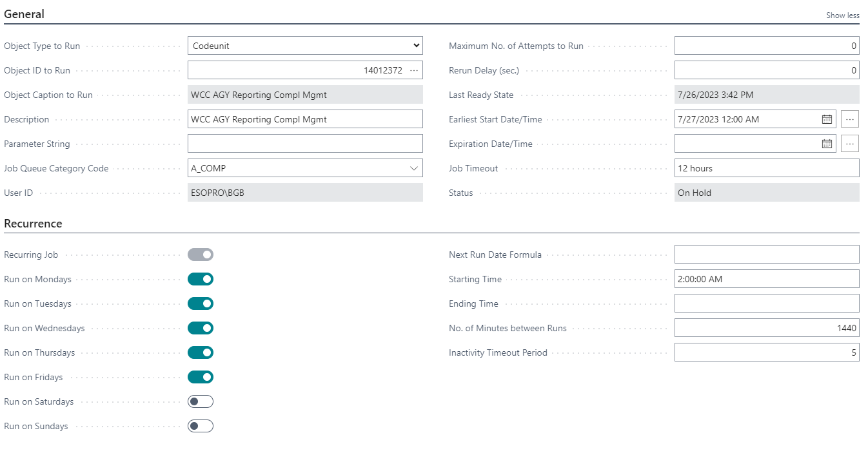Disable the Run on Mondays toggle
Screen dimensions: 868x453
point(201,279)
